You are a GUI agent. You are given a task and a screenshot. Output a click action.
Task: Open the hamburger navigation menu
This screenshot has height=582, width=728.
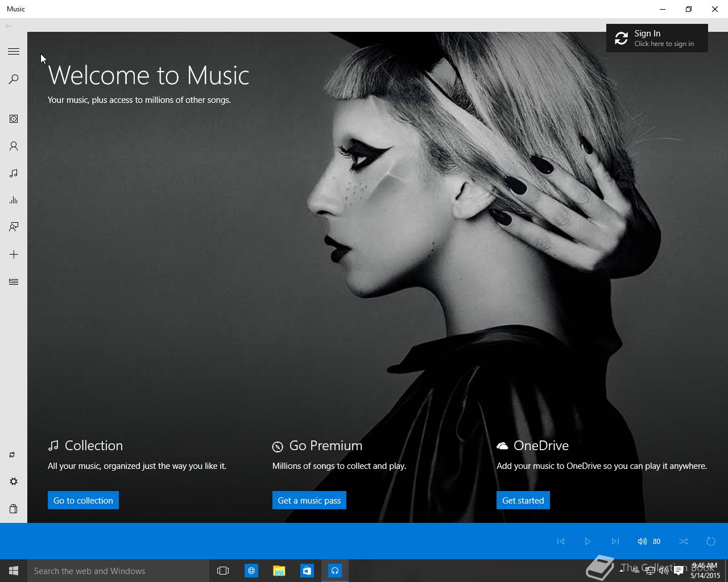pyautogui.click(x=14, y=52)
